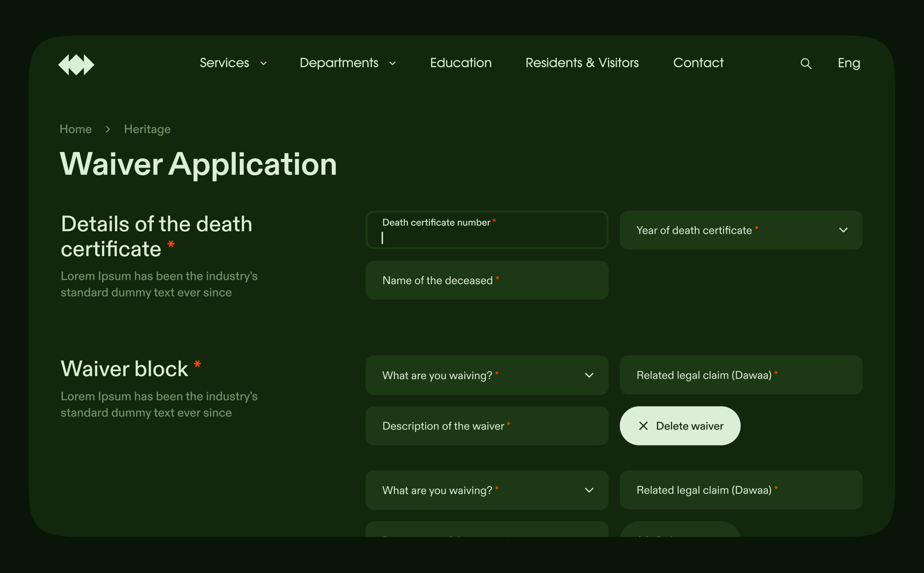This screenshot has width=924, height=573.
Task: Click the Description of the waiver field
Action: coord(487,425)
